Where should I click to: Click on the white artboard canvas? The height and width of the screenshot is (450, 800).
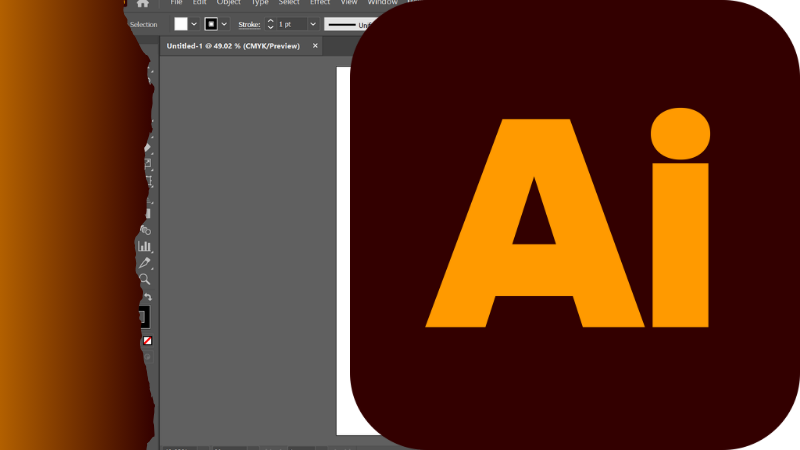(344, 250)
